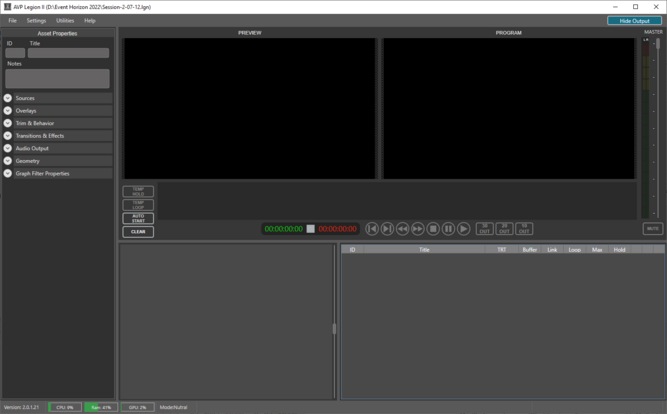Stop playback with the stop button

tap(433, 229)
